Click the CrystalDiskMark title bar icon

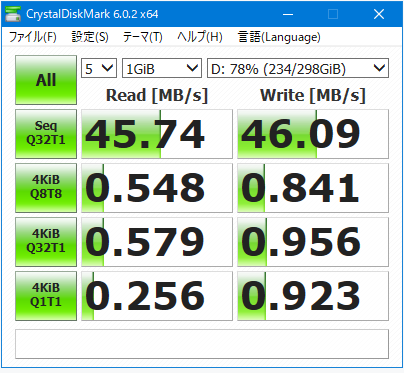(x=13, y=14)
